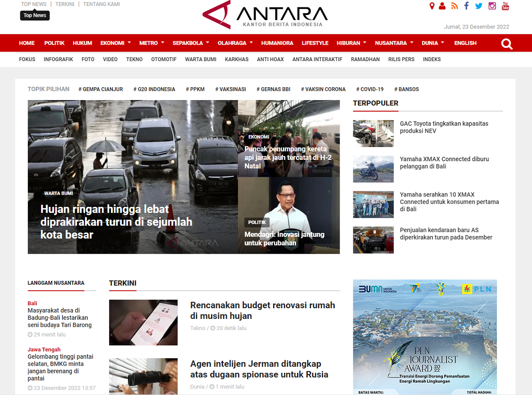Open the PLN Journalist Award banner
The image size is (532, 395).
pyautogui.click(x=425, y=337)
